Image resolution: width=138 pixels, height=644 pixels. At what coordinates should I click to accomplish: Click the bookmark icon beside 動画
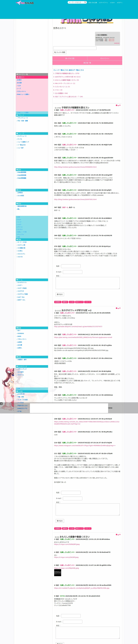[x=17, y=328]
